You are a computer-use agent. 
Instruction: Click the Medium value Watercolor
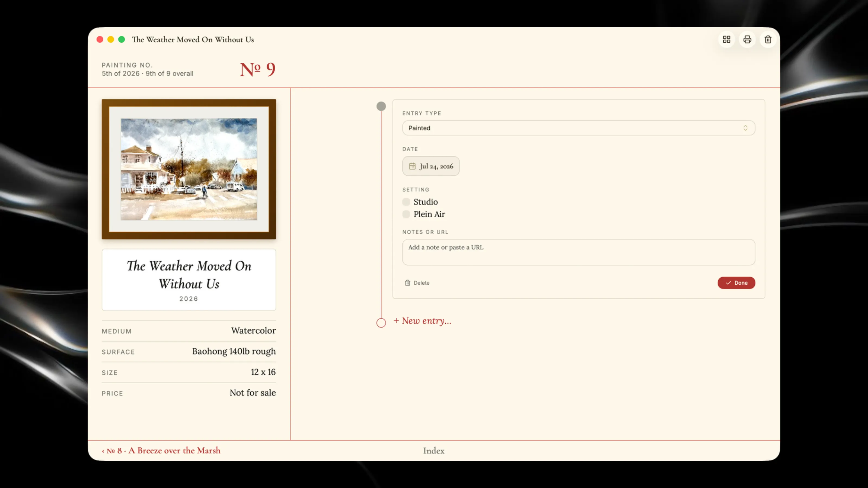pos(253,331)
